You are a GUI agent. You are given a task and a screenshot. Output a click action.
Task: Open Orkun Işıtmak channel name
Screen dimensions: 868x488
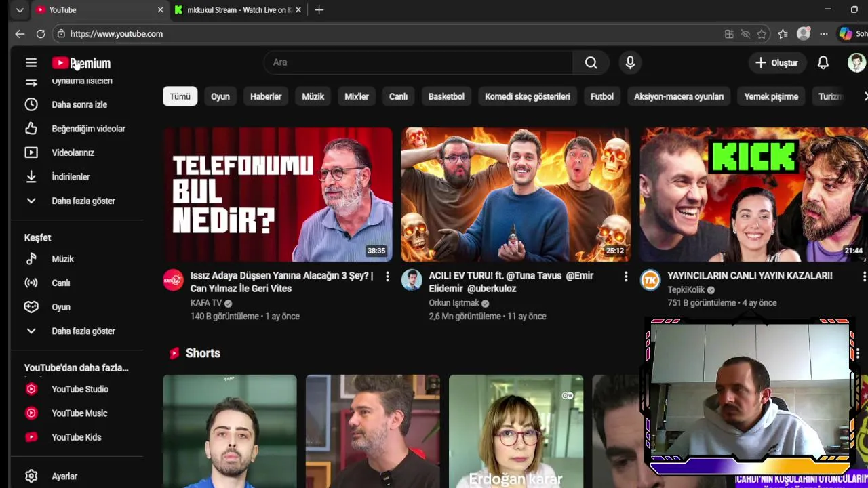coord(454,303)
